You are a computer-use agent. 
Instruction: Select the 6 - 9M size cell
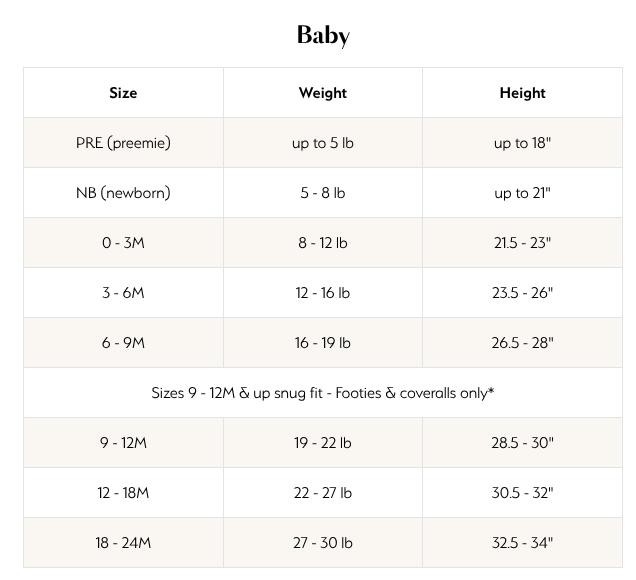[123, 343]
